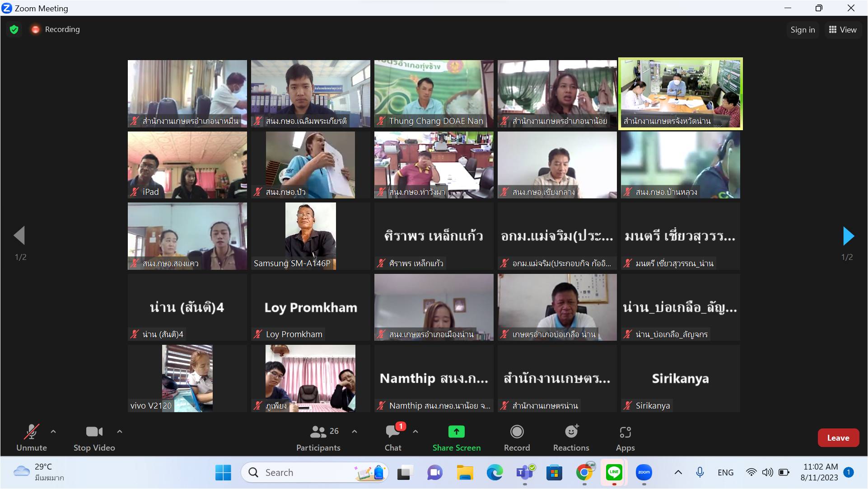This screenshot has height=489, width=868.
Task: Open the Apps icon
Action: click(625, 433)
